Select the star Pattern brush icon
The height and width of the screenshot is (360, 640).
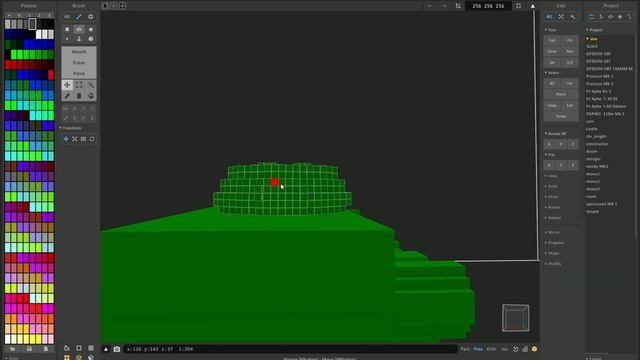91,29
